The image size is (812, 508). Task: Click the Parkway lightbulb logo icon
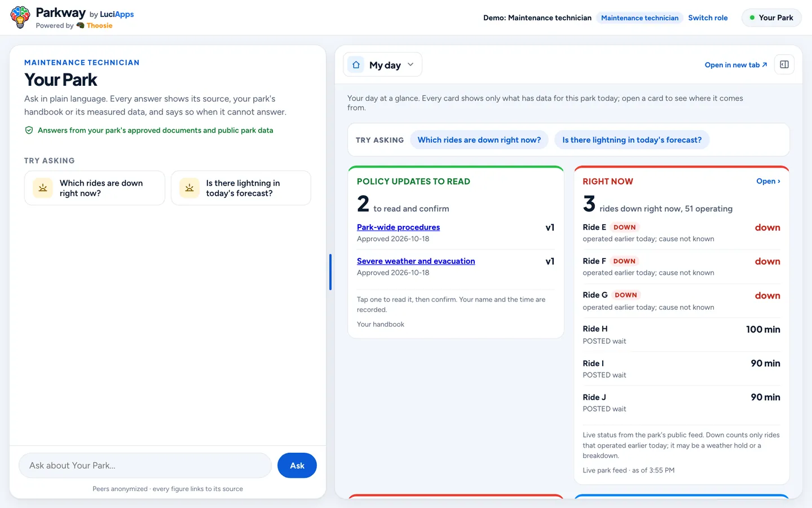[x=20, y=17]
